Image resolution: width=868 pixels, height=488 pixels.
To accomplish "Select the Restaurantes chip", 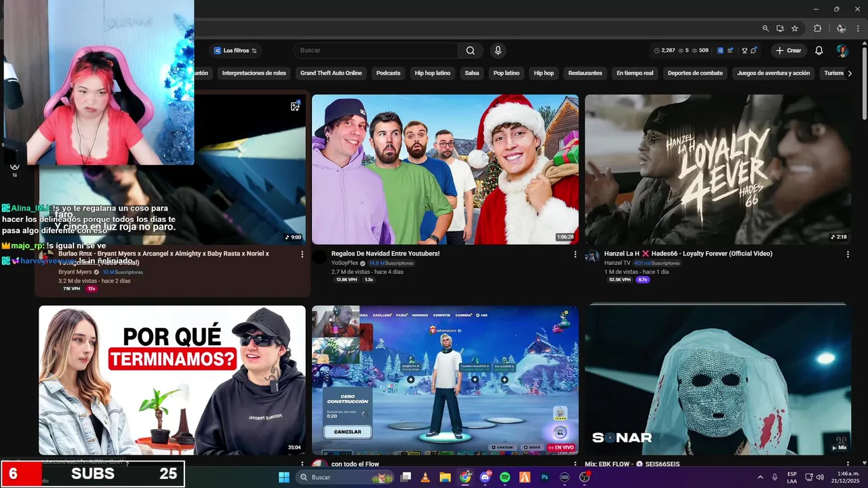I will pyautogui.click(x=585, y=73).
